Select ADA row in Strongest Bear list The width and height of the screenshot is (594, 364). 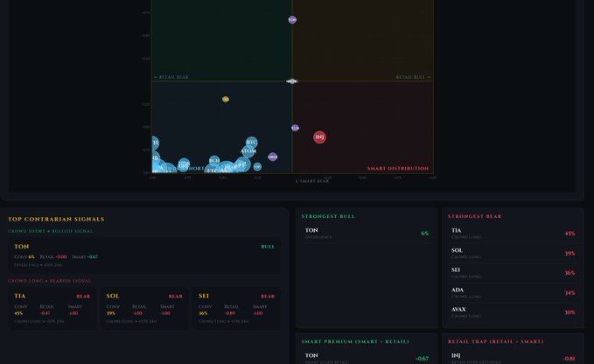[513, 293]
